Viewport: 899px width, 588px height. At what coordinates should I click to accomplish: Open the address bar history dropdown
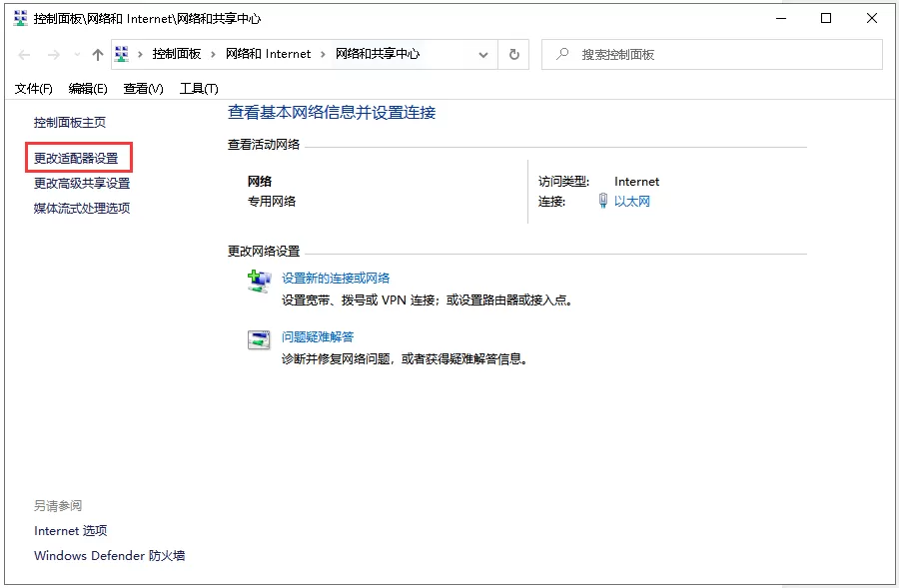tap(483, 54)
